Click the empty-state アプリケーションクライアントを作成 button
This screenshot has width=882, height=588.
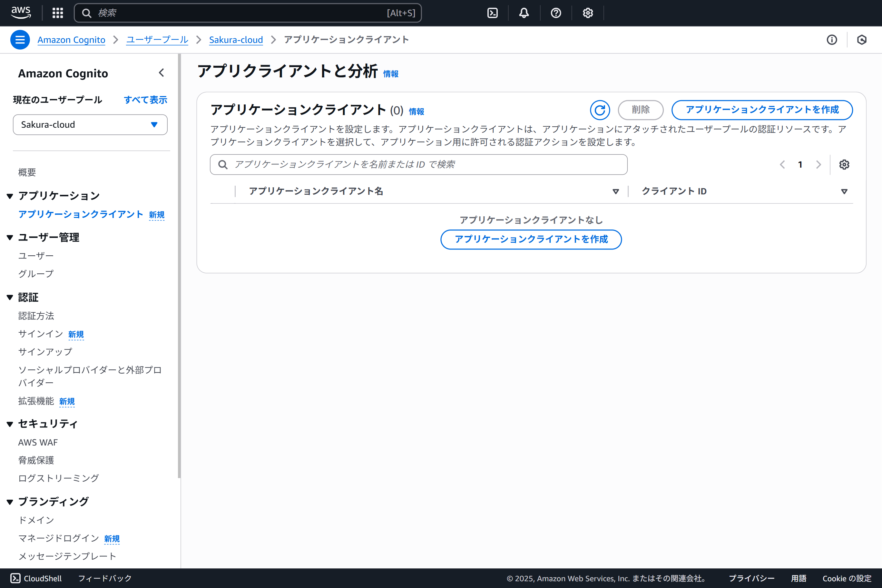tap(531, 239)
